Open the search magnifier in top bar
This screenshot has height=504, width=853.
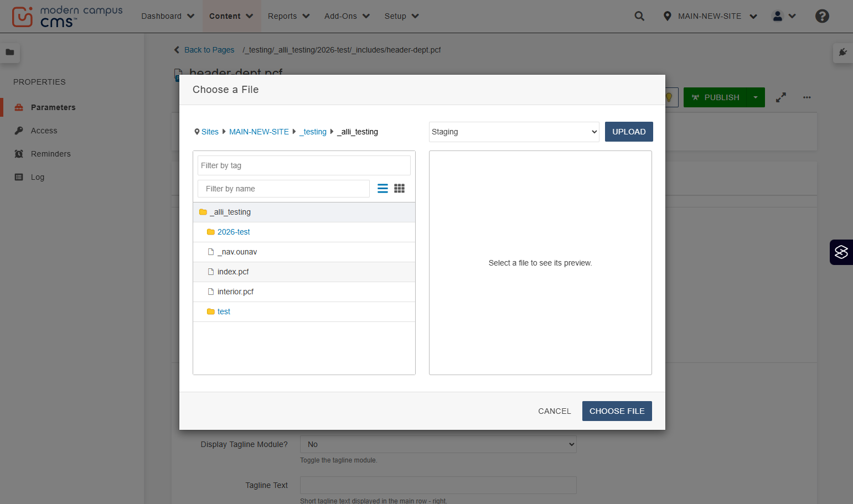639,16
